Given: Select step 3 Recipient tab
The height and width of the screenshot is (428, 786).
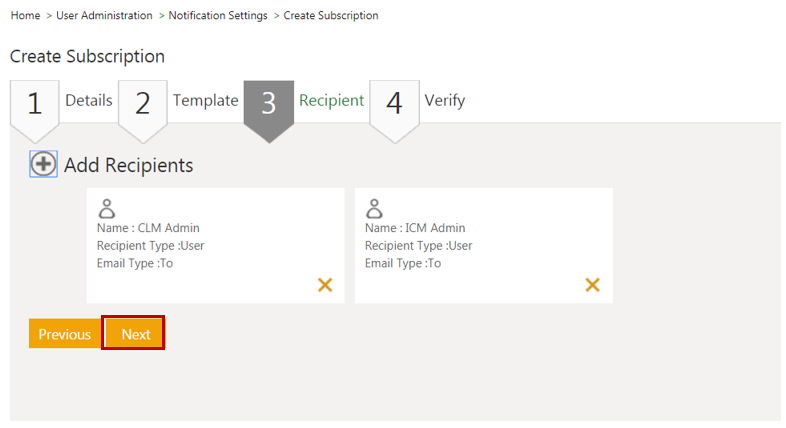Looking at the screenshot, I should tap(331, 101).
